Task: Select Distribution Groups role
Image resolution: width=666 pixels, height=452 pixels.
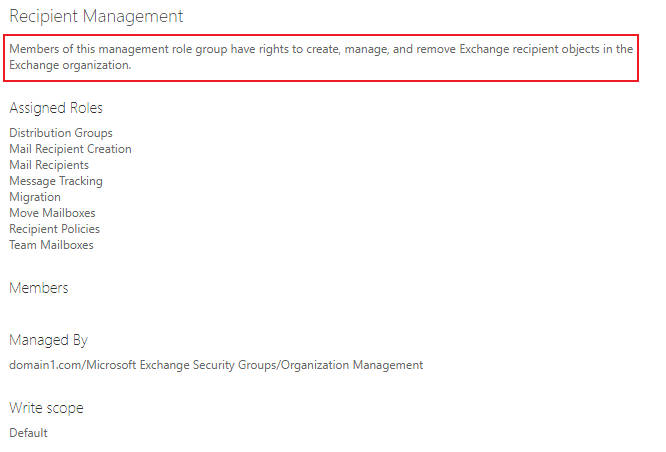Action: [61, 133]
